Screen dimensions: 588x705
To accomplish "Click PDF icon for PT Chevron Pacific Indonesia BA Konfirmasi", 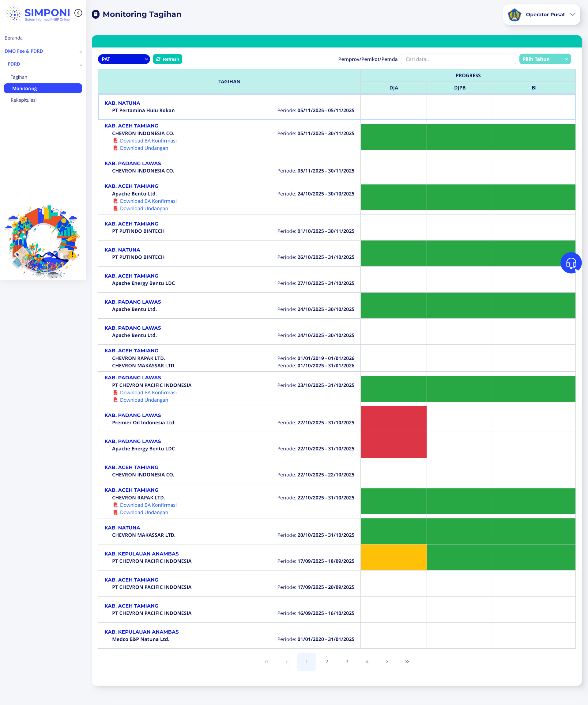I will point(116,392).
